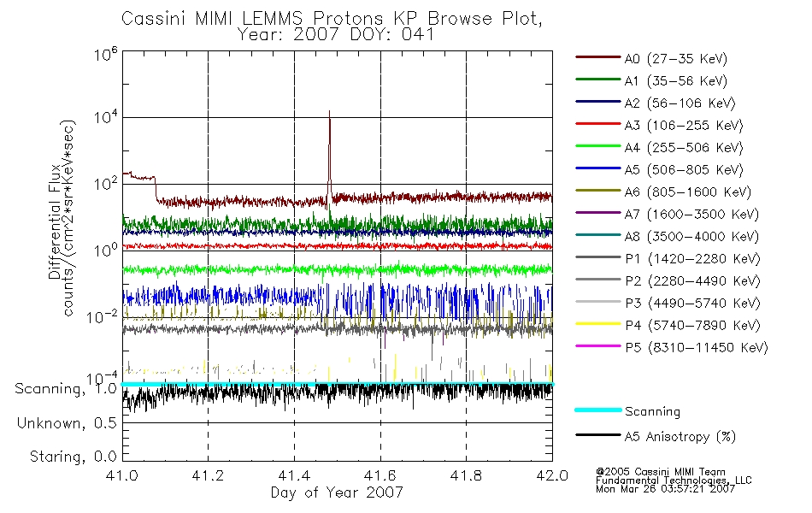
Task: Click the A7 (1600-3500 KeV) legend label
Action: (691, 215)
